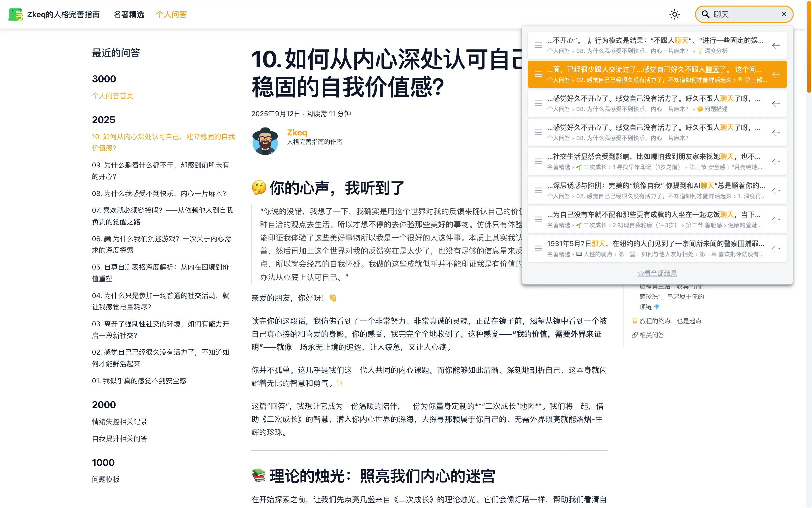Viewport: 812px width, 508px height.
Task: Click list icon of the 行为模式是结果 result
Action: (x=538, y=45)
